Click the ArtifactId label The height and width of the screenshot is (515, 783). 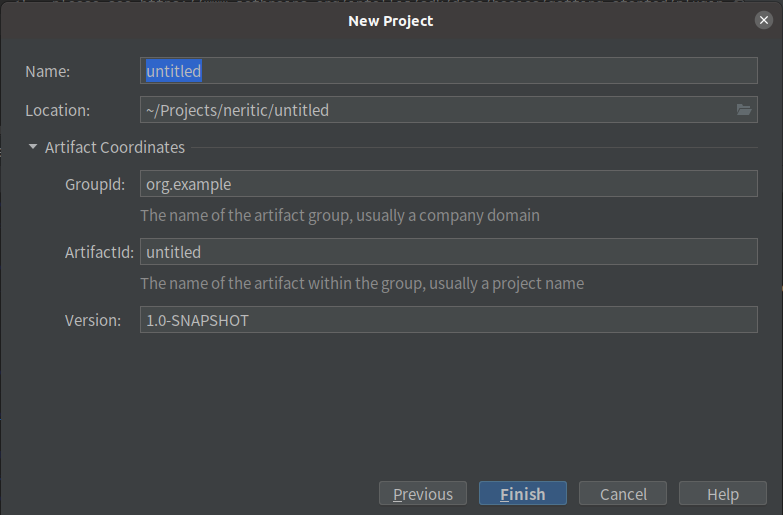tap(99, 252)
